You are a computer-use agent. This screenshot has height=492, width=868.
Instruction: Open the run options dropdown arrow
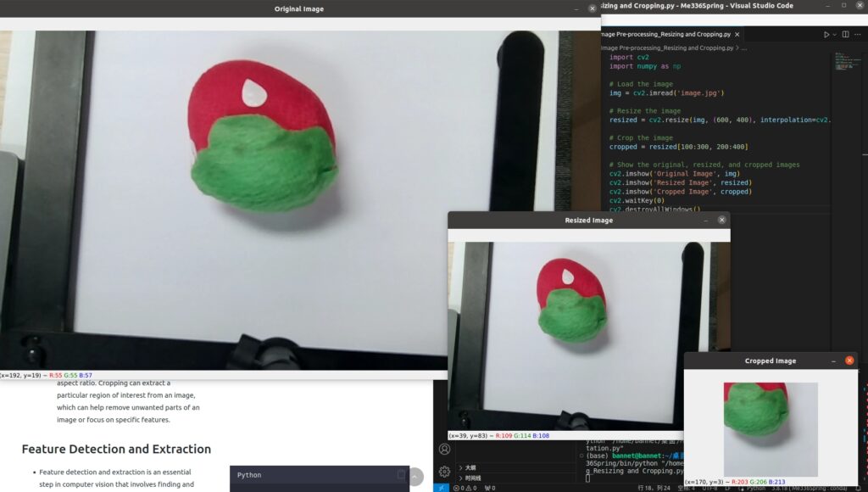(835, 34)
